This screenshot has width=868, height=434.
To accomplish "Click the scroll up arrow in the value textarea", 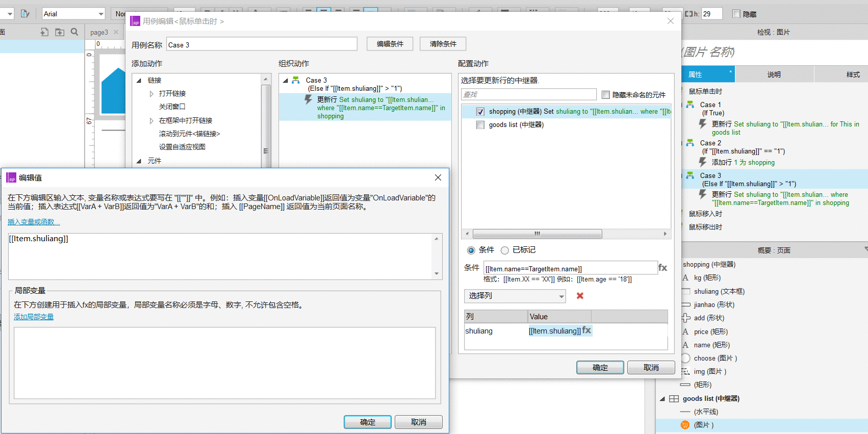I will point(437,239).
